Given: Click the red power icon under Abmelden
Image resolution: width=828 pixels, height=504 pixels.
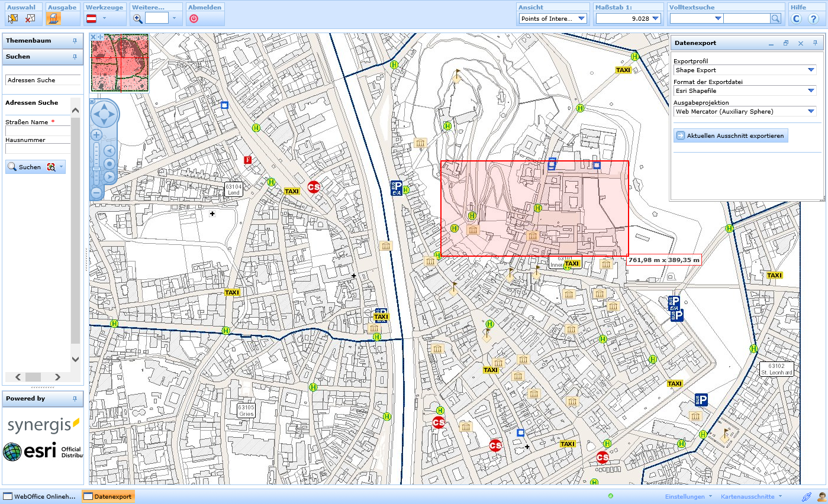Looking at the screenshot, I should (194, 18).
